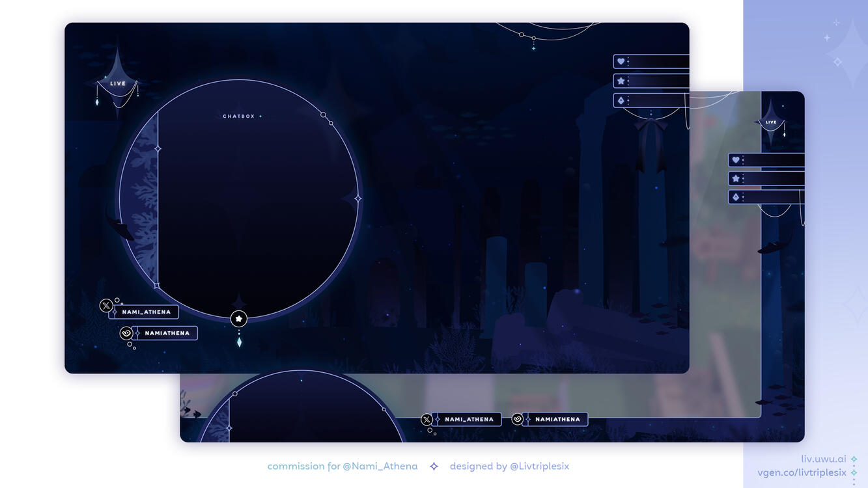Image resolution: width=868 pixels, height=488 pixels.
Task: Click the LIVE badge on the gameplay overlay
Action: pyautogui.click(x=771, y=122)
